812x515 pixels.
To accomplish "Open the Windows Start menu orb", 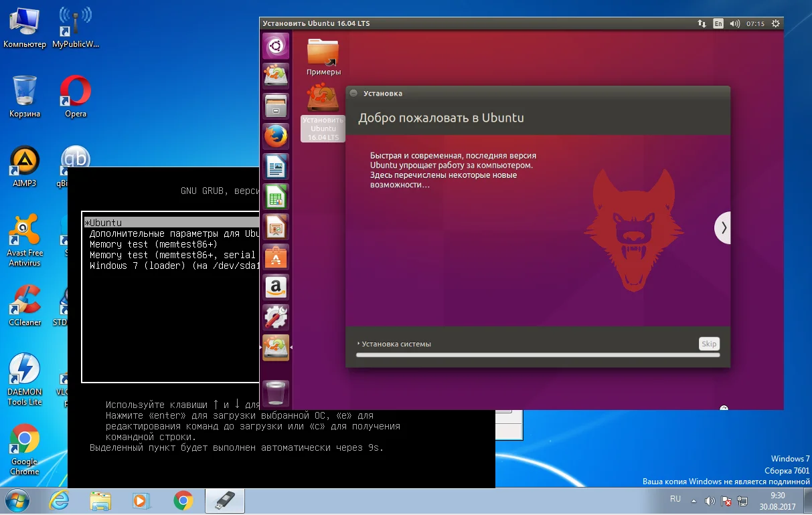I will (17, 500).
